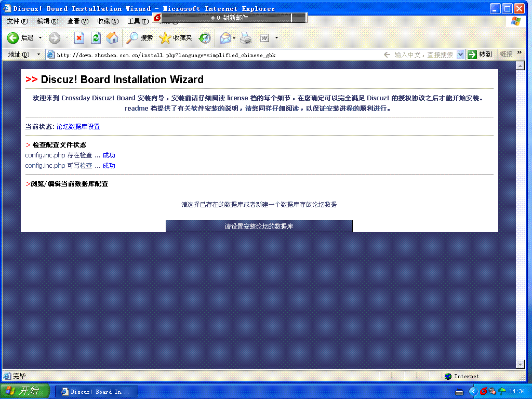Screen dimensions: 532x399
Task: Click the 输入中文，直接搜索 search field
Action: click(x=424, y=55)
